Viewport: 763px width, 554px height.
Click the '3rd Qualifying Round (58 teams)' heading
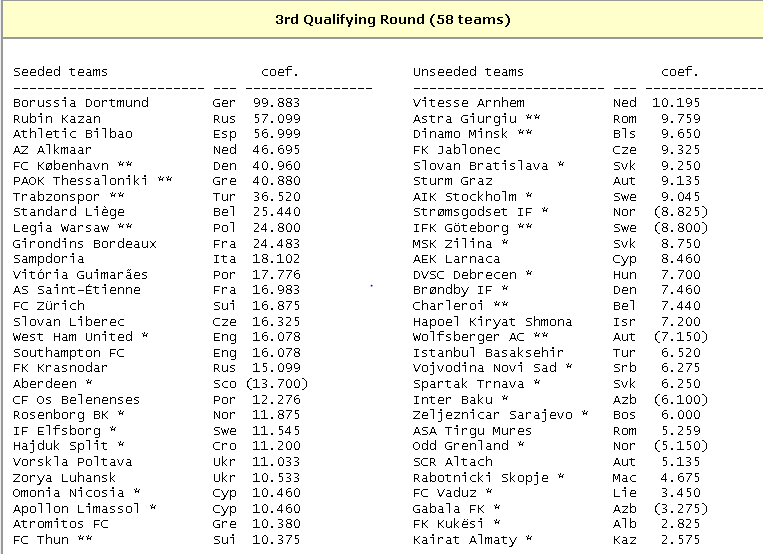pyautogui.click(x=393, y=20)
